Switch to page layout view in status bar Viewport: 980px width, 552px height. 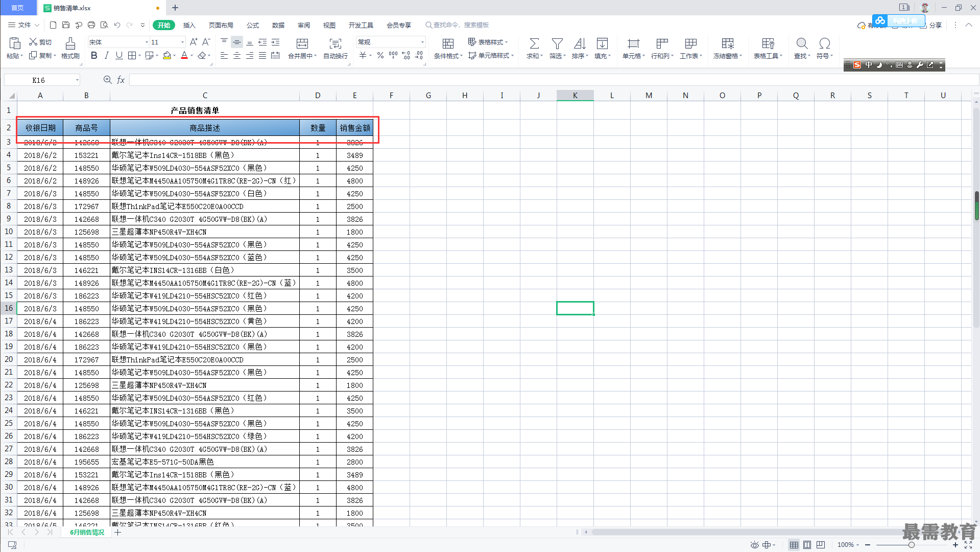[807, 545]
